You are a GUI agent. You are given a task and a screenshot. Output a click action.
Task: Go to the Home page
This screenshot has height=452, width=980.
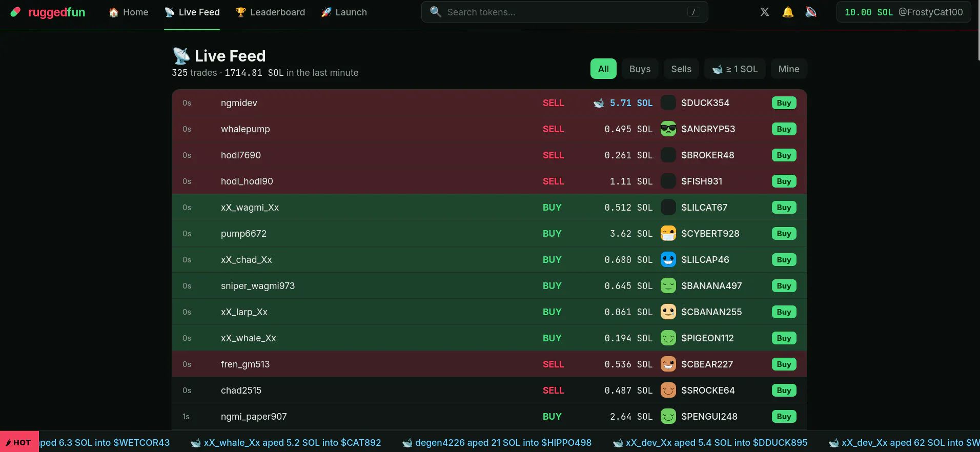point(129,12)
